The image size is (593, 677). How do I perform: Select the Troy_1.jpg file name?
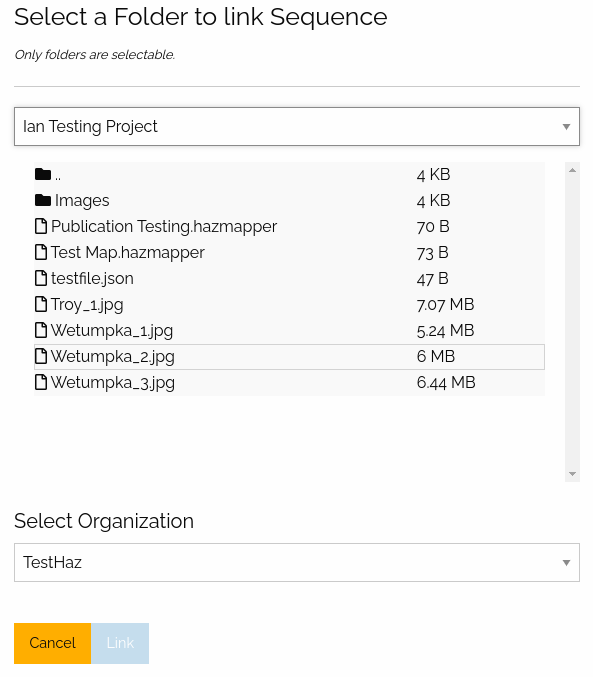click(87, 305)
